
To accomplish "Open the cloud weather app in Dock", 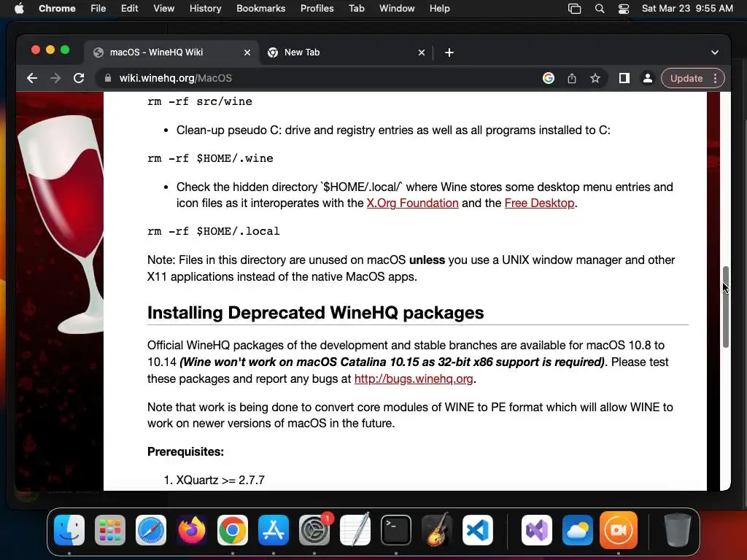I will tap(578, 530).
